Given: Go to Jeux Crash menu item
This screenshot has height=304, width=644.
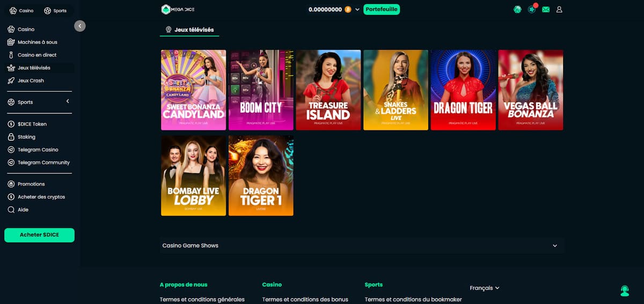Looking at the screenshot, I should point(31,81).
